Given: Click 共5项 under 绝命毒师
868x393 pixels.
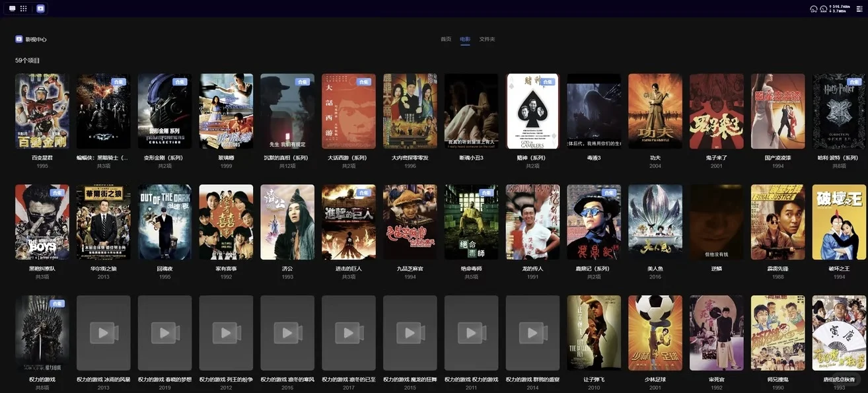Looking at the screenshot, I should click(x=472, y=277).
